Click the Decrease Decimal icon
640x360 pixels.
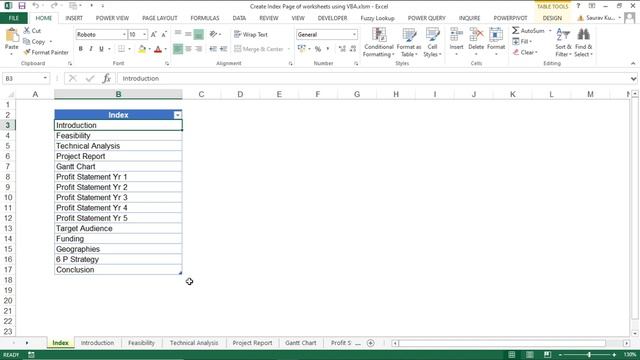tap(353, 49)
